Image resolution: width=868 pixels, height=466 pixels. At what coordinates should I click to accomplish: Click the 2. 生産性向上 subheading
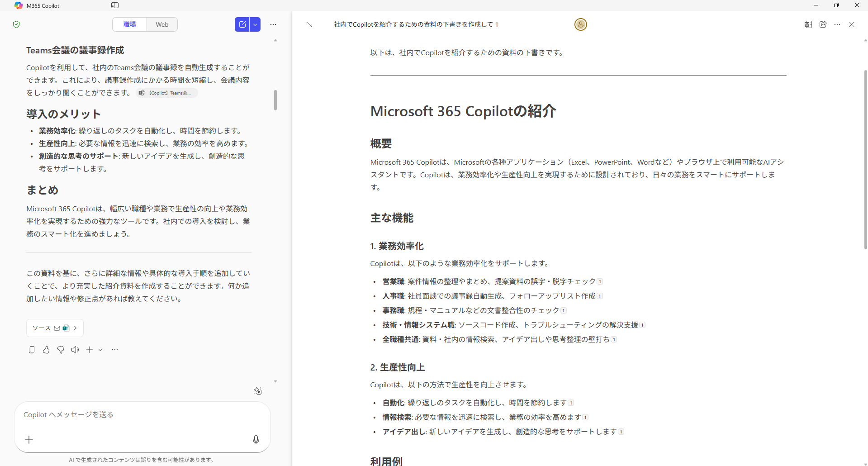click(398, 367)
